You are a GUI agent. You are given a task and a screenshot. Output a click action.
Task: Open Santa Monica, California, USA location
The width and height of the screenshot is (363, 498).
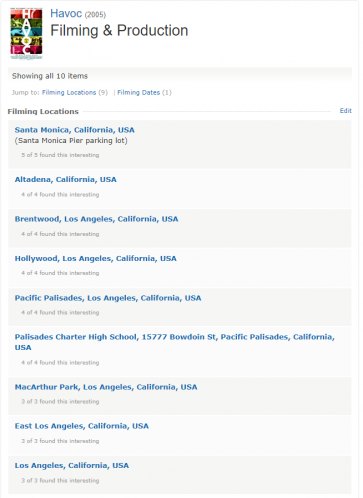[75, 130]
